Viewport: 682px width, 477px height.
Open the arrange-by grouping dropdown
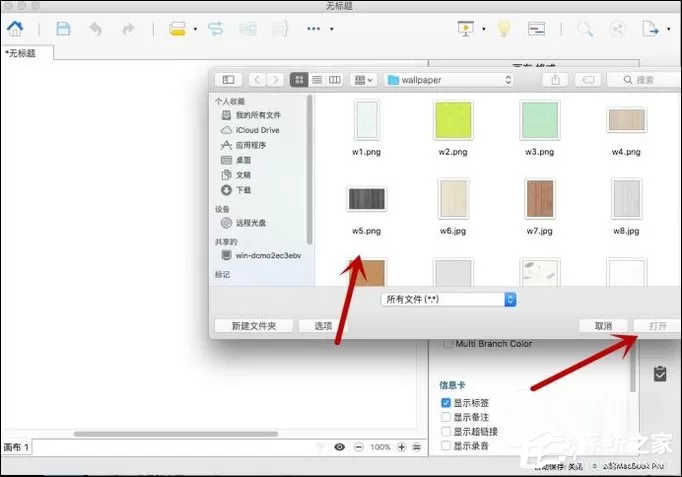tap(364, 80)
